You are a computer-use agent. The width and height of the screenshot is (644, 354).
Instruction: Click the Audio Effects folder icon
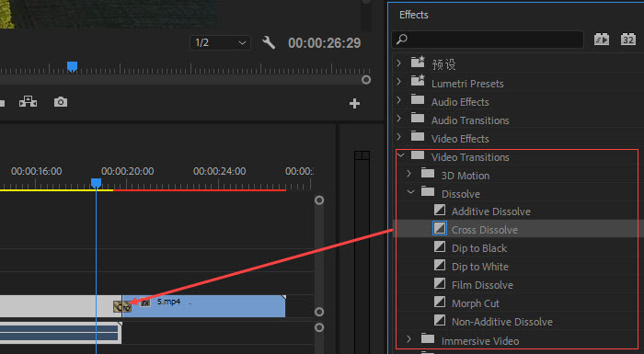pyautogui.click(x=418, y=100)
